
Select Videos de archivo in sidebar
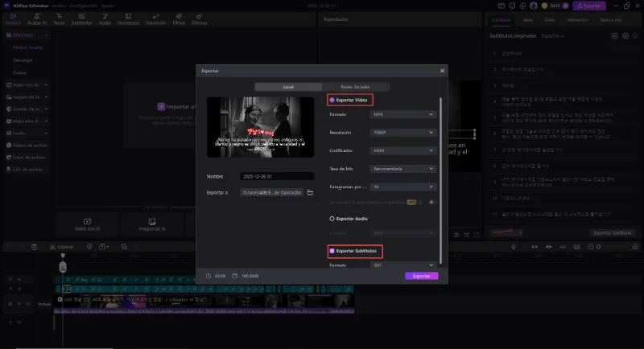27,146
